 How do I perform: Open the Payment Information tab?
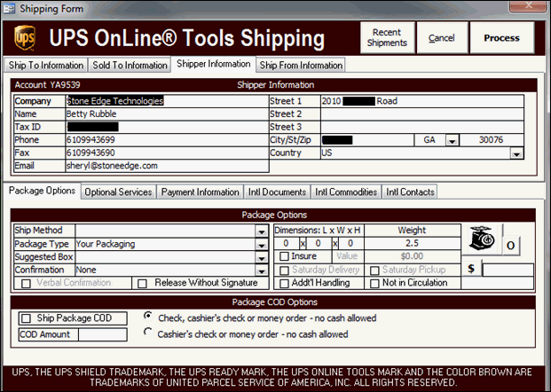[x=200, y=192]
